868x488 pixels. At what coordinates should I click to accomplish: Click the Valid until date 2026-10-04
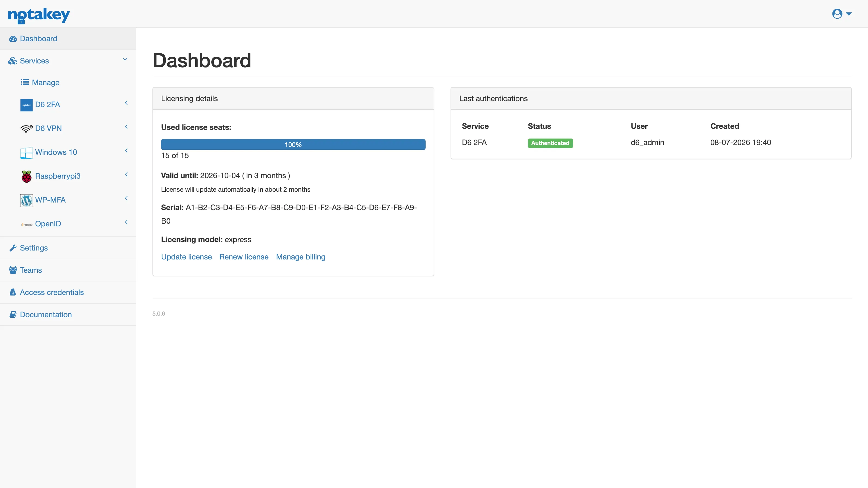220,175
